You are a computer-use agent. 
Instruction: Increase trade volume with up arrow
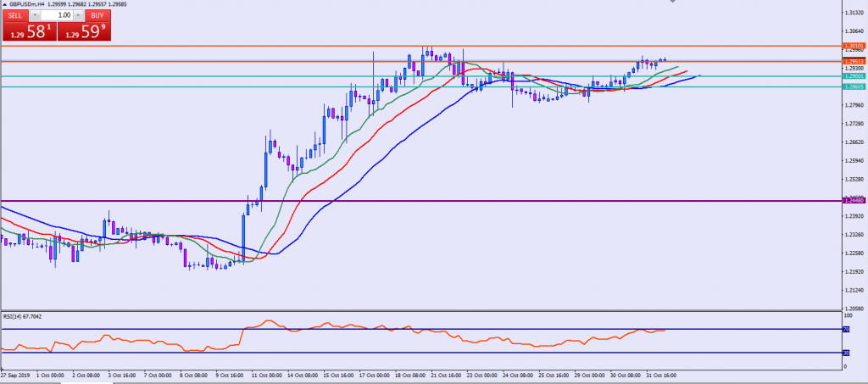pos(78,15)
